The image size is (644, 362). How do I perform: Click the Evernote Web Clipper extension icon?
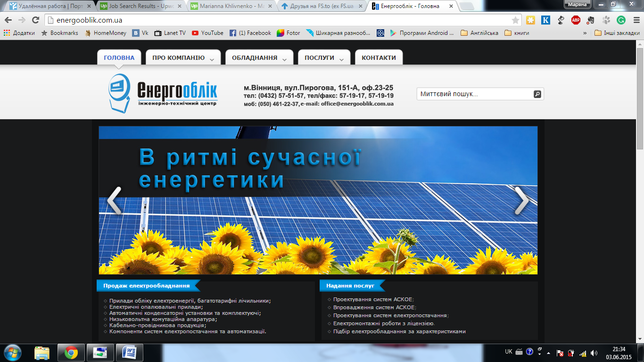(590, 21)
